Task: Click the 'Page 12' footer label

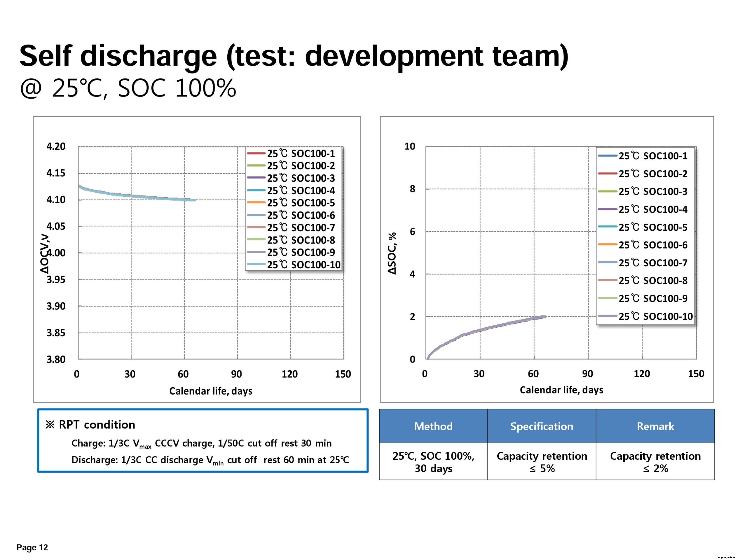Action: click(32, 547)
